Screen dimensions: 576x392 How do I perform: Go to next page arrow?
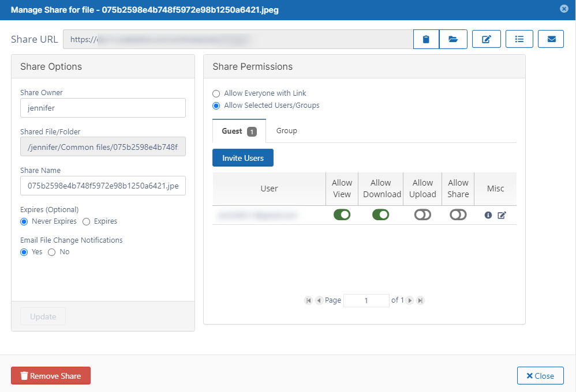tap(410, 300)
